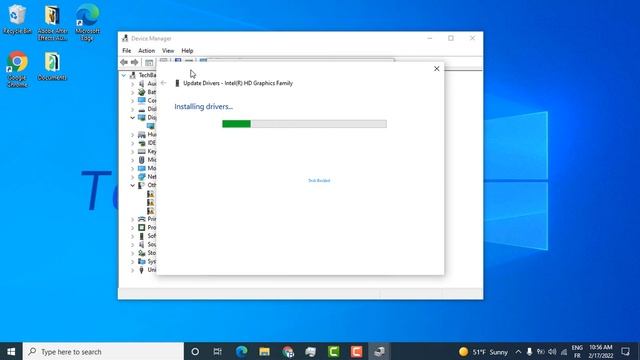Viewport: 640px width, 360px height.
Task: Select the Batteries category icon
Action: [142, 92]
